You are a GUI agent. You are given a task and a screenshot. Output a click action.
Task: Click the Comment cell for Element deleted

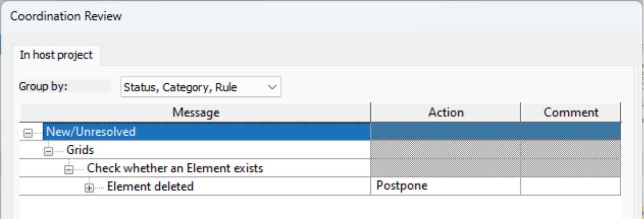(x=570, y=187)
